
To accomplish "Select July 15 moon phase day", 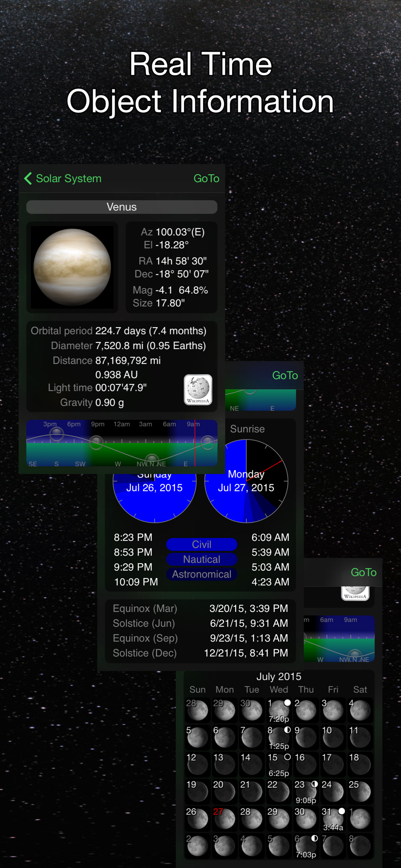I will (x=279, y=765).
